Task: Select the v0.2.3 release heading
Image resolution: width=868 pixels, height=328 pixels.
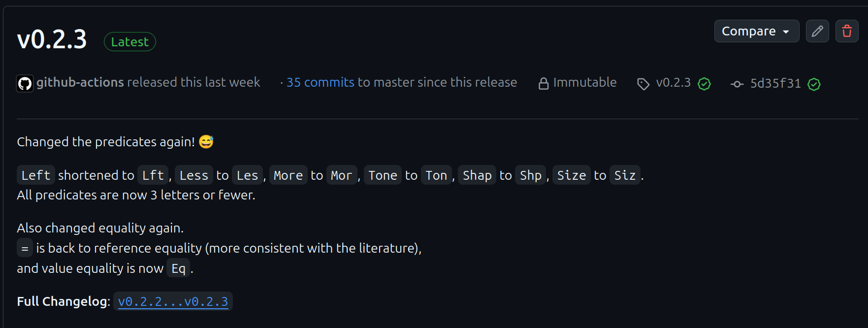Action: (52, 39)
